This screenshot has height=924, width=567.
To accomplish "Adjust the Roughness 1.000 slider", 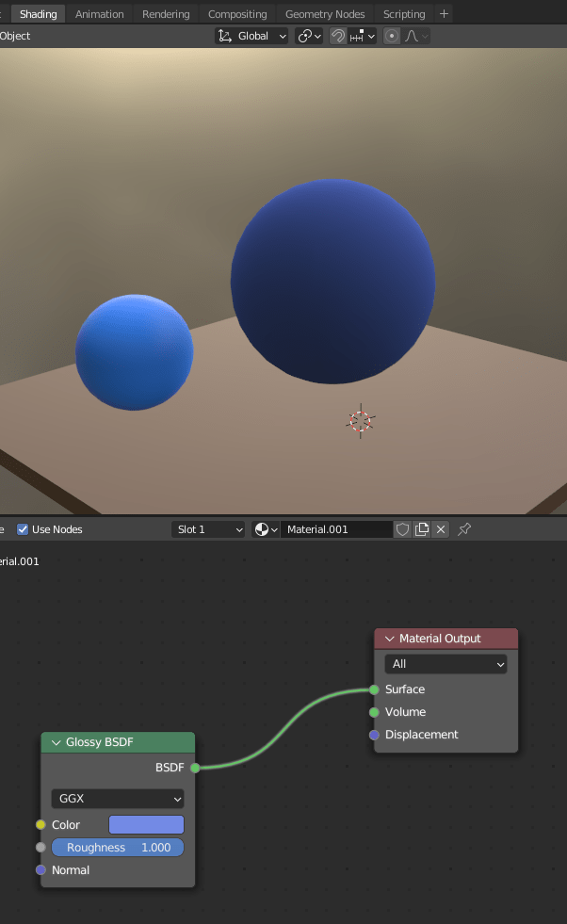I will click(x=118, y=848).
